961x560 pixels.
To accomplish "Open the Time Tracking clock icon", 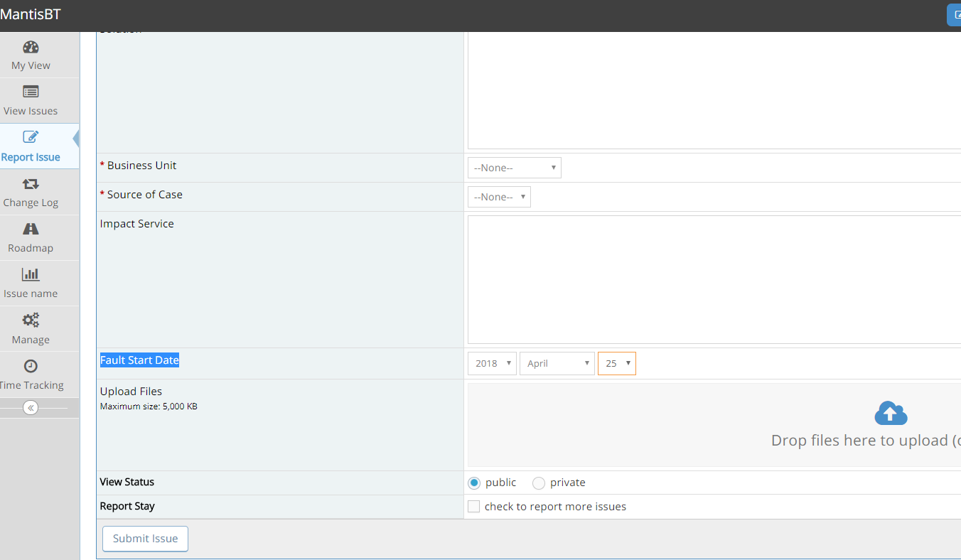I will (x=31, y=366).
